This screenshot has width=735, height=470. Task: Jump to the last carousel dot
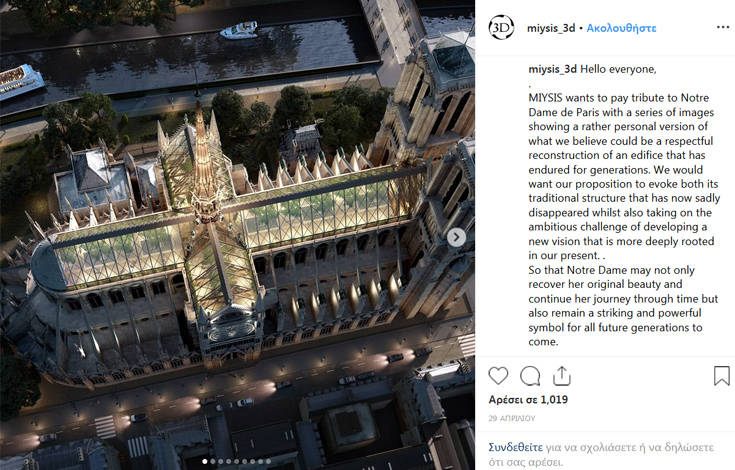(x=269, y=462)
